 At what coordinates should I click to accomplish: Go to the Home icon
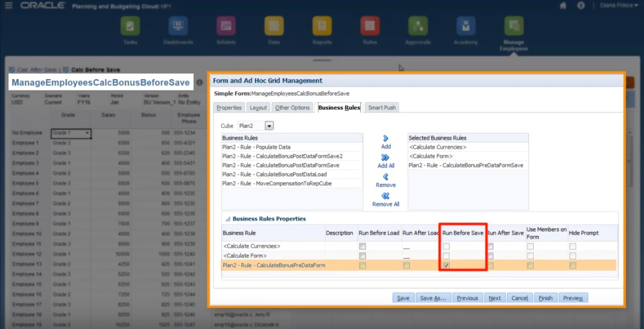[x=563, y=5]
